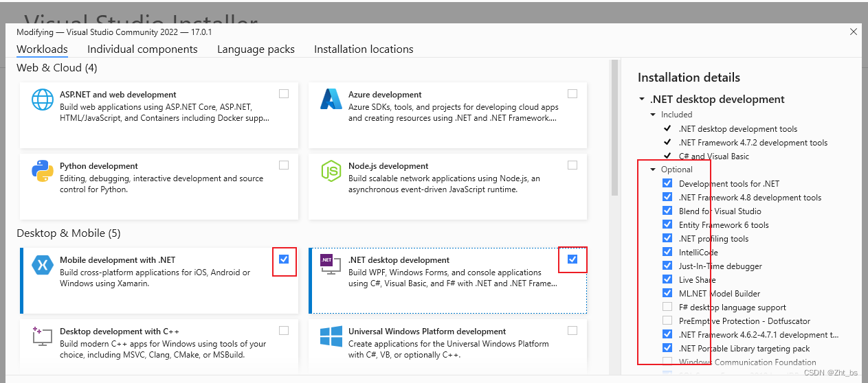
Task: Open the Language packs tab
Action: [256, 49]
